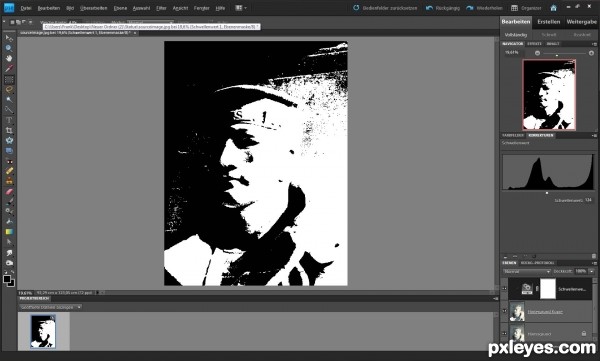Select the Eyedropper tool
The image size is (600, 361).
point(9,69)
